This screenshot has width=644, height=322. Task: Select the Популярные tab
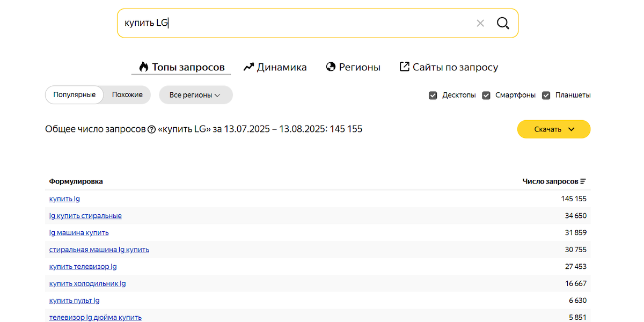[x=74, y=94]
